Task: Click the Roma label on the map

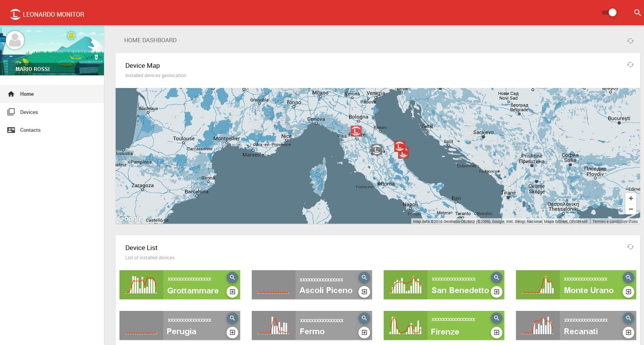Action: pyautogui.click(x=388, y=184)
